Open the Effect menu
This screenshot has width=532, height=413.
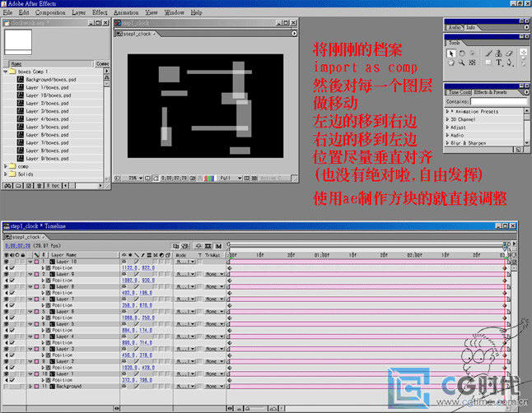(x=100, y=12)
